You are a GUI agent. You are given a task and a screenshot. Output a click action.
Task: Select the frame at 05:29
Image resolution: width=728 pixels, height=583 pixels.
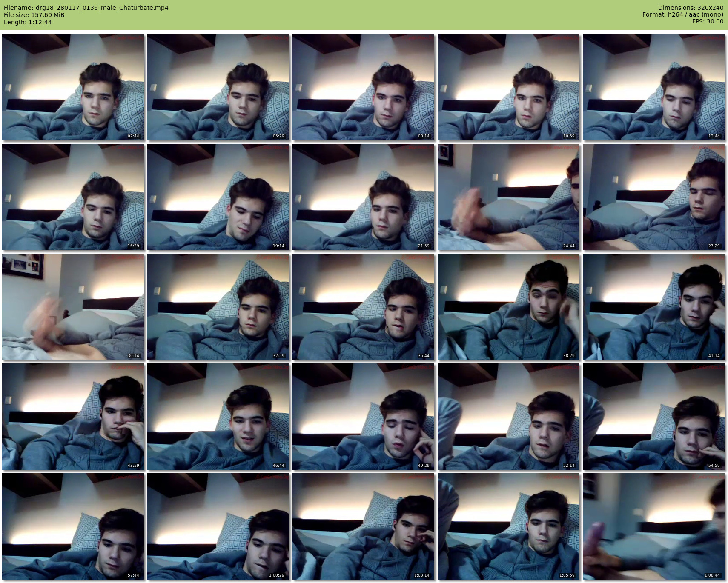click(x=218, y=87)
